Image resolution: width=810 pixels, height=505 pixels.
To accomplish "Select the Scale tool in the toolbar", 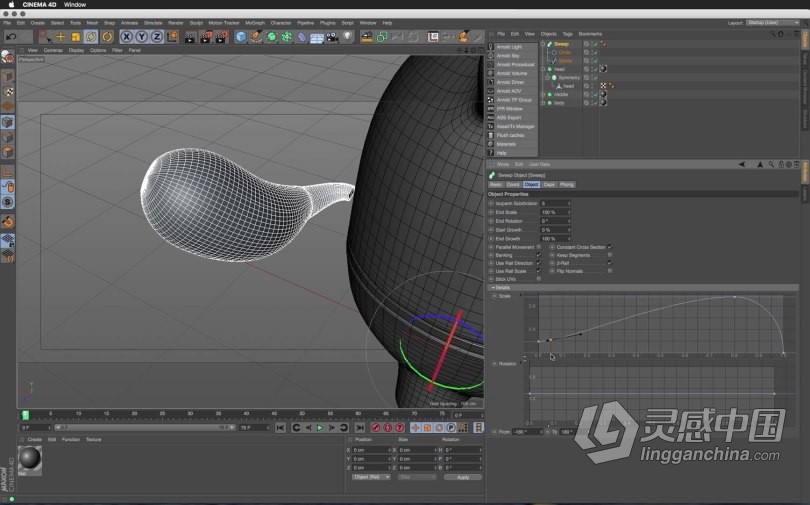I will click(x=75, y=37).
